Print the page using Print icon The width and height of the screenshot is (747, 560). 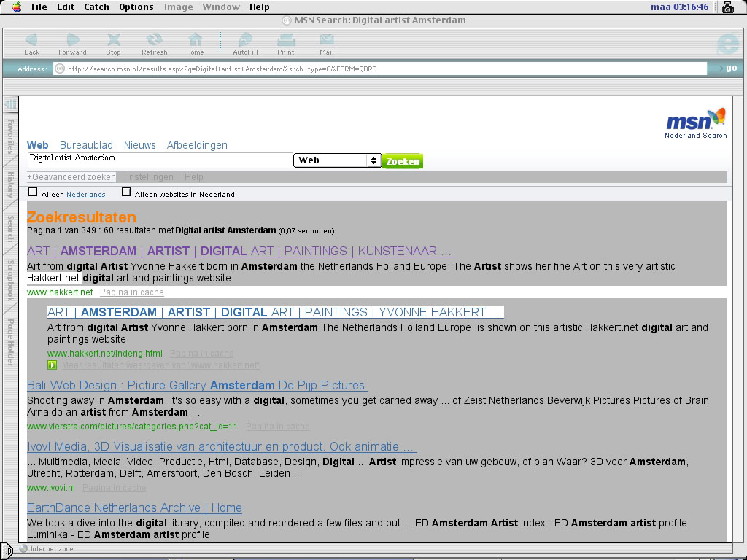[x=286, y=44]
